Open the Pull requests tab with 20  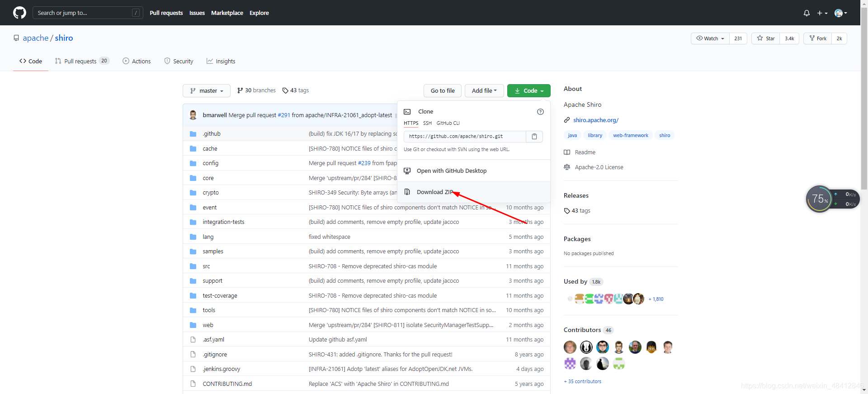[x=82, y=61]
